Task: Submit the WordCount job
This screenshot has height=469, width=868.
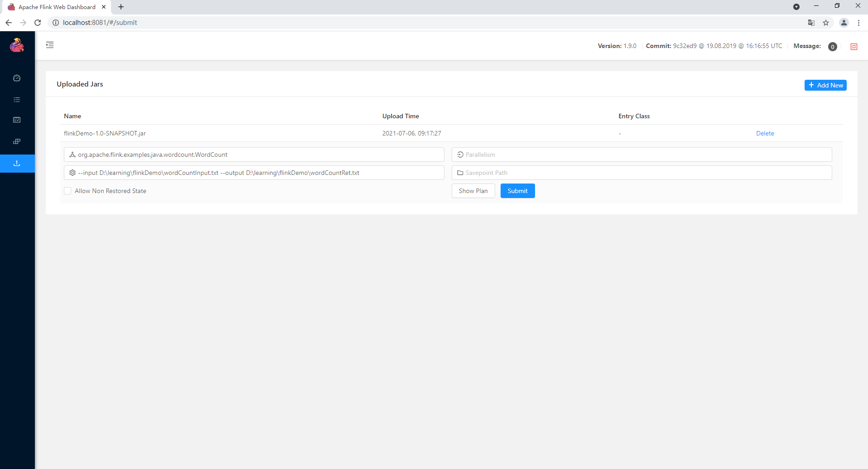Action: 518,191
